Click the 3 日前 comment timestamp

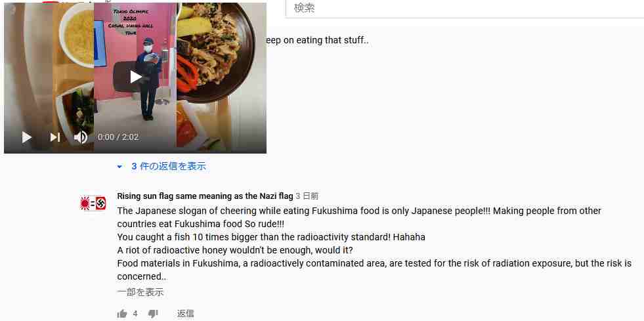coord(307,196)
